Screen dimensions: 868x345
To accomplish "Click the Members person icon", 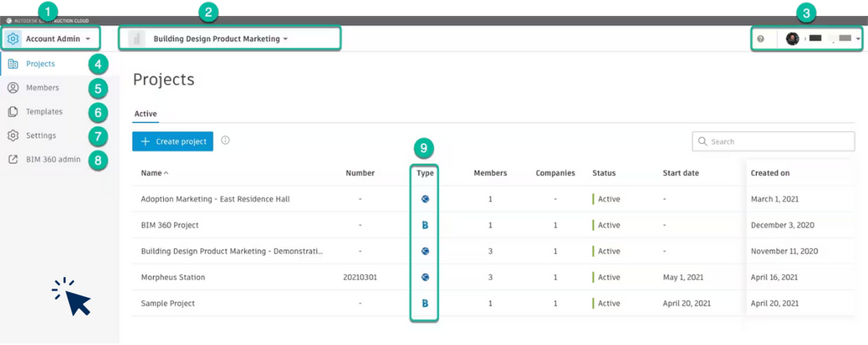I will 13,88.
